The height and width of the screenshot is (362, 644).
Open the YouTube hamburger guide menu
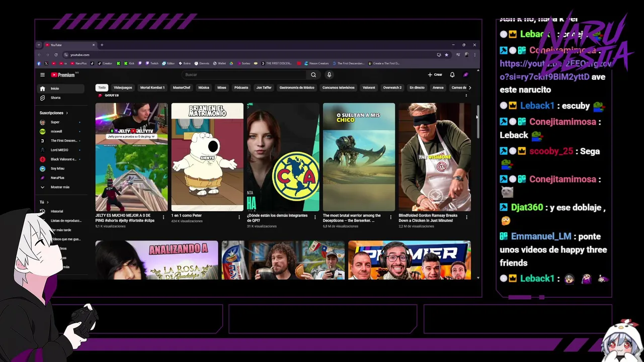[x=42, y=75]
